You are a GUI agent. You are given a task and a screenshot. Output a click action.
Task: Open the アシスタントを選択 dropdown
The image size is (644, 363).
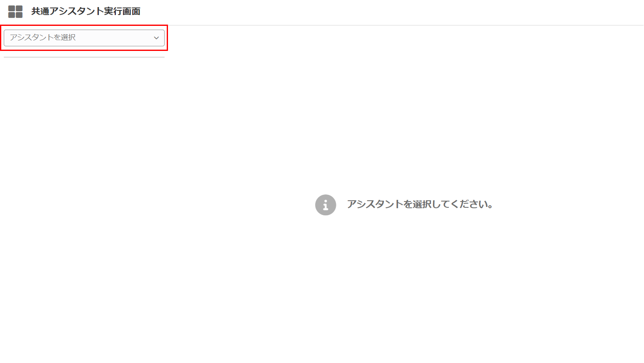point(84,38)
